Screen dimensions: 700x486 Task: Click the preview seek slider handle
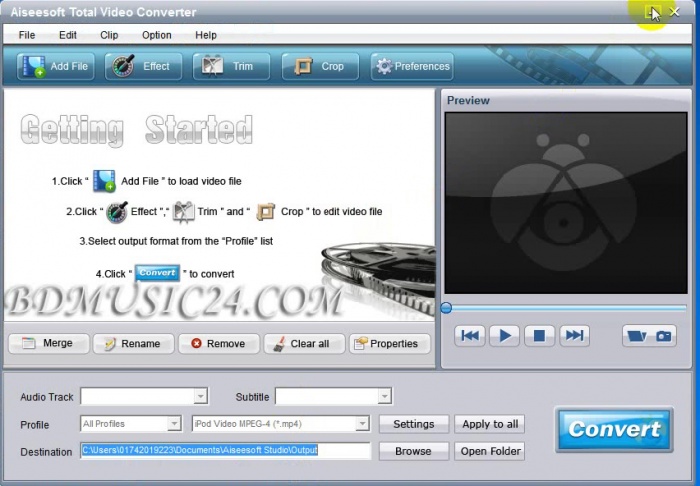446,308
